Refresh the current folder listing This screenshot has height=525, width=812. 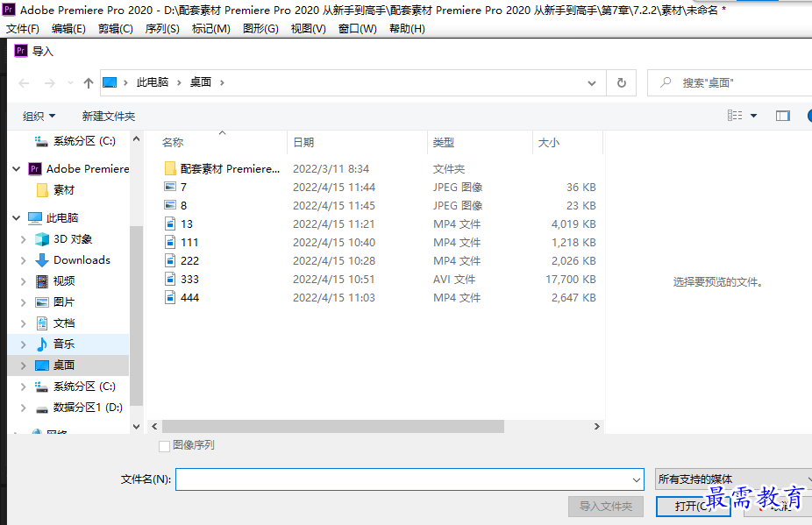pyautogui.click(x=622, y=83)
